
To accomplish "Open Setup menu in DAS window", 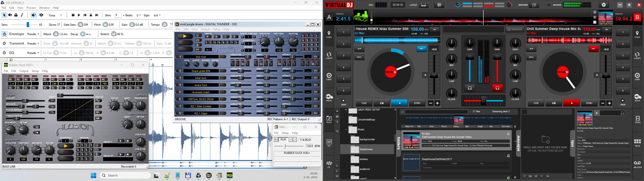I will click(x=285, y=133).
